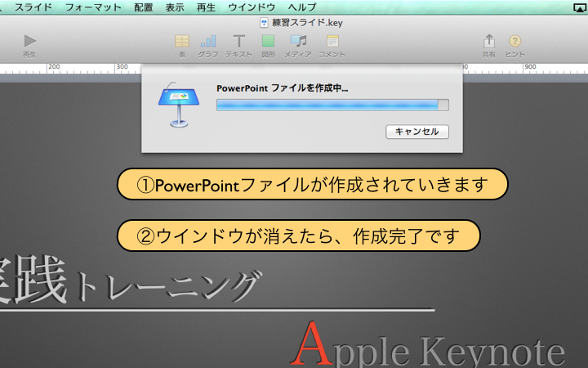Screen dimensions: 588x368
Task: Click the 練習スライド.key document icon in title bar
Action: coord(264,23)
